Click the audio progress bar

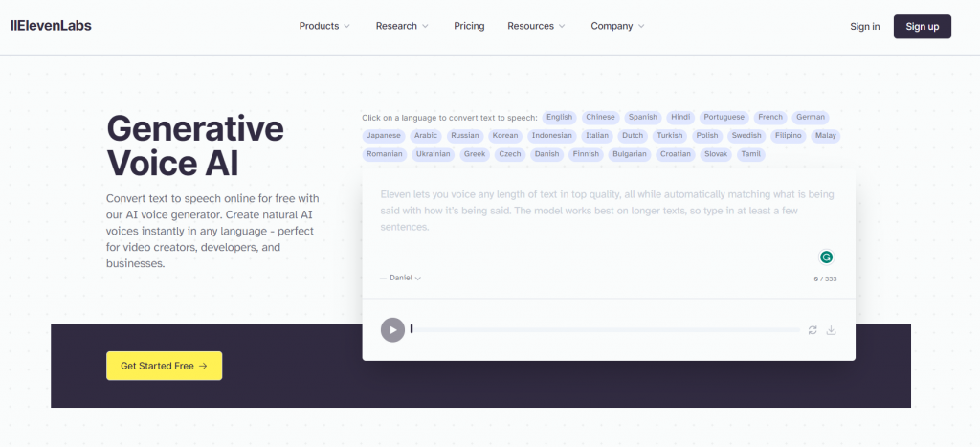[605, 329]
